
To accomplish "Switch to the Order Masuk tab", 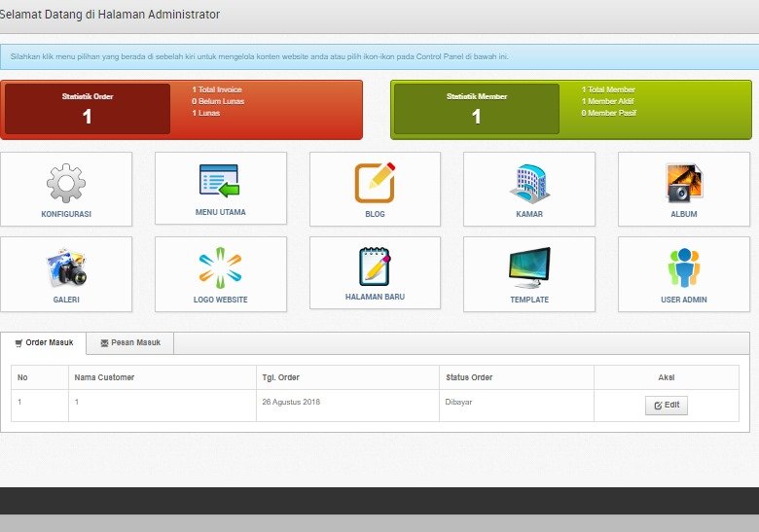I will point(44,343).
